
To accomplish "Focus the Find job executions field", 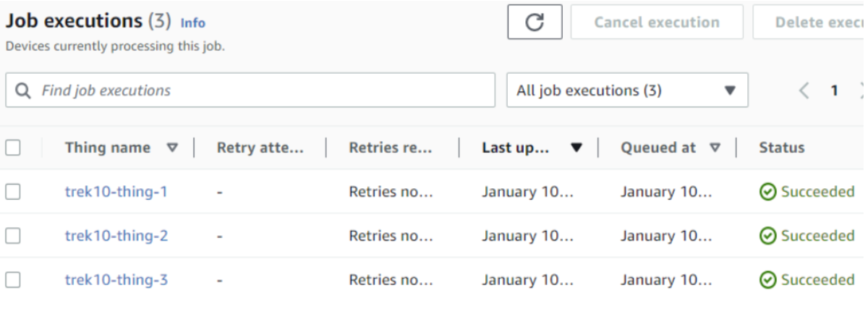I will 250,90.
